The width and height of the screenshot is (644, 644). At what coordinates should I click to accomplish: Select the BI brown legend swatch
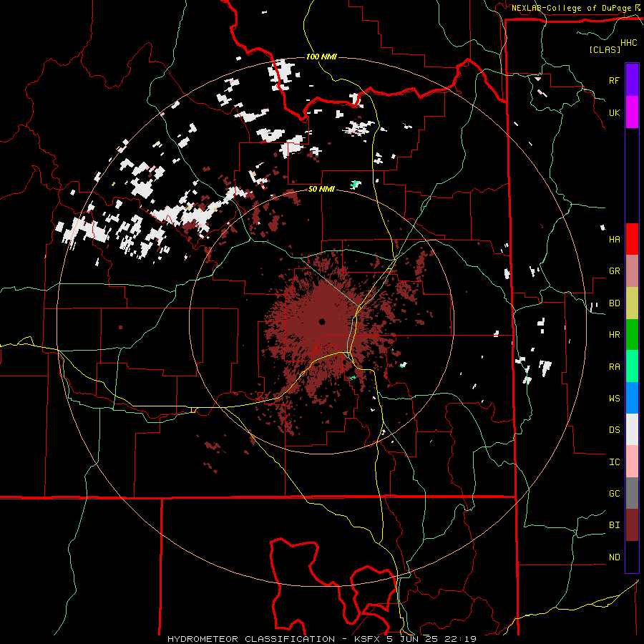pyautogui.click(x=632, y=525)
